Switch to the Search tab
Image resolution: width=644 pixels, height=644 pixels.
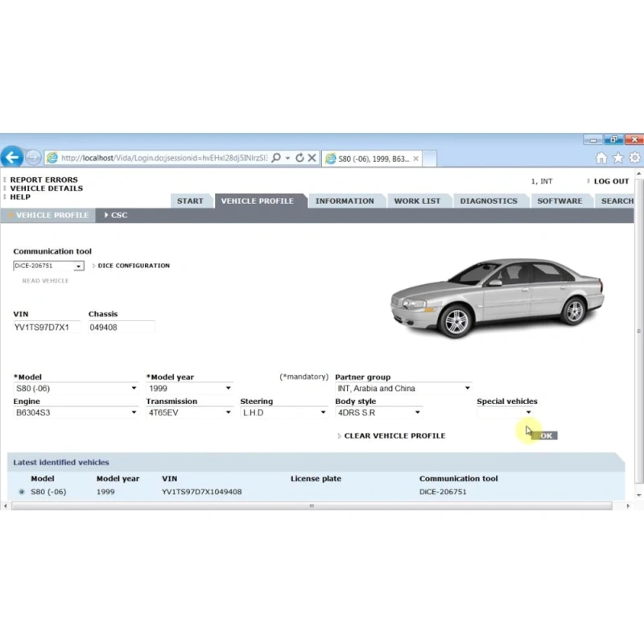pos(617,201)
